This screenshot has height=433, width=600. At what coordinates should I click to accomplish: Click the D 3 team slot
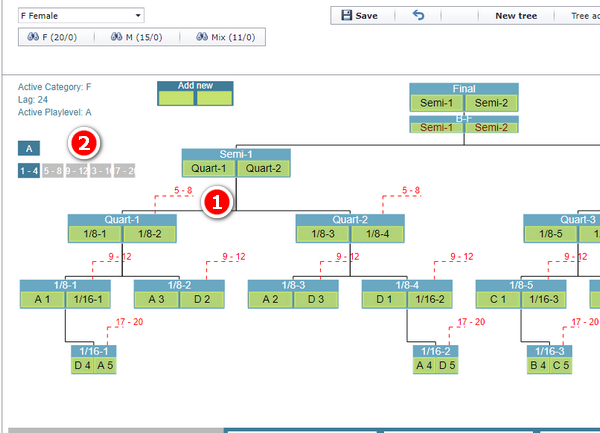click(x=316, y=299)
